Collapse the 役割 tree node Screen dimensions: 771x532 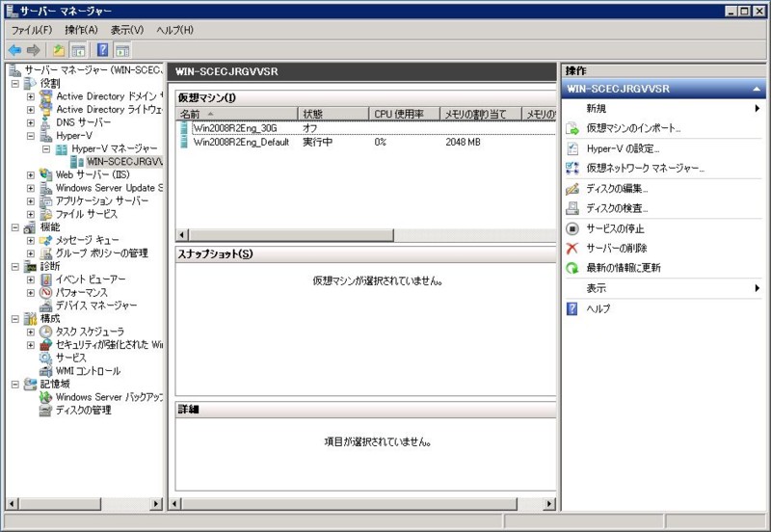point(15,84)
